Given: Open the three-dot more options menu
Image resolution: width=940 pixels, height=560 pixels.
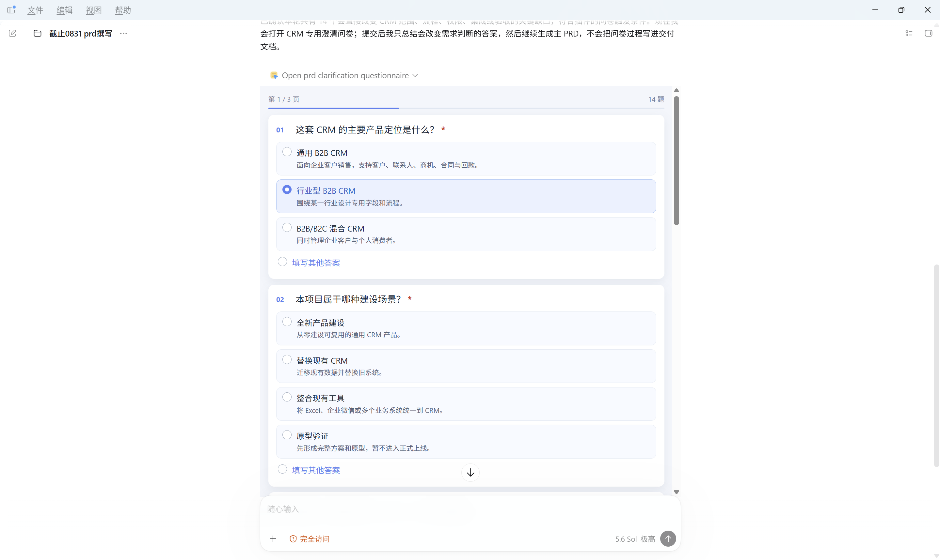Looking at the screenshot, I should (123, 33).
